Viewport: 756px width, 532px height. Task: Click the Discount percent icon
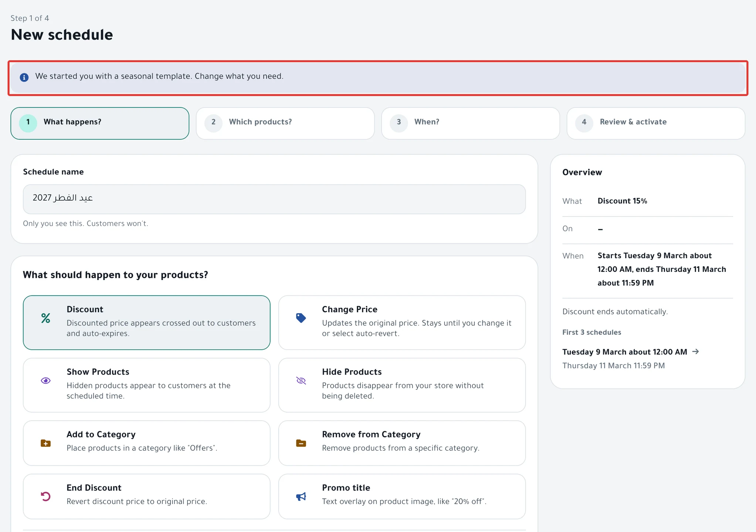pyautogui.click(x=45, y=318)
